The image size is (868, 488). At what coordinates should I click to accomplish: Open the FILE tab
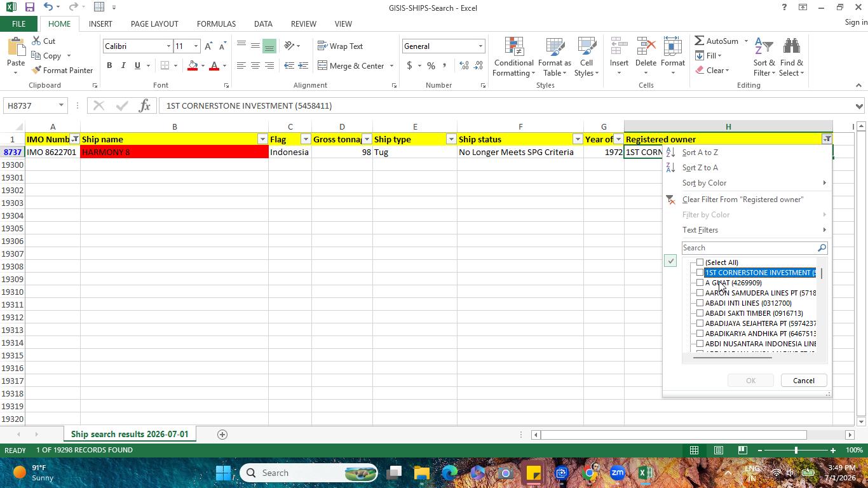click(x=18, y=24)
